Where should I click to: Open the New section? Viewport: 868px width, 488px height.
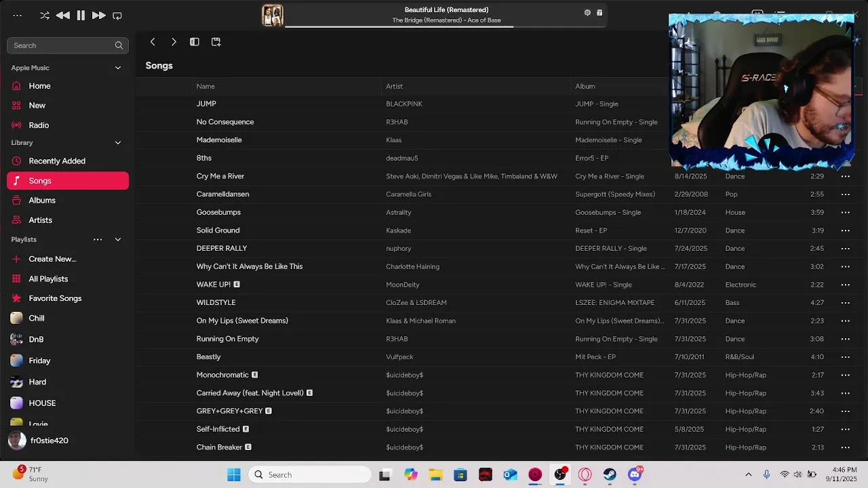[x=67, y=106]
